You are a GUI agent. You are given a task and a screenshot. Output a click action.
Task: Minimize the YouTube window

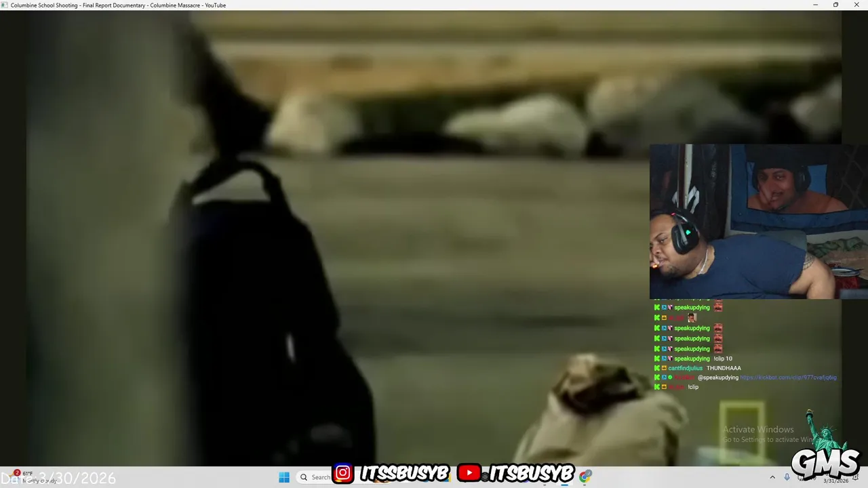[x=815, y=5]
